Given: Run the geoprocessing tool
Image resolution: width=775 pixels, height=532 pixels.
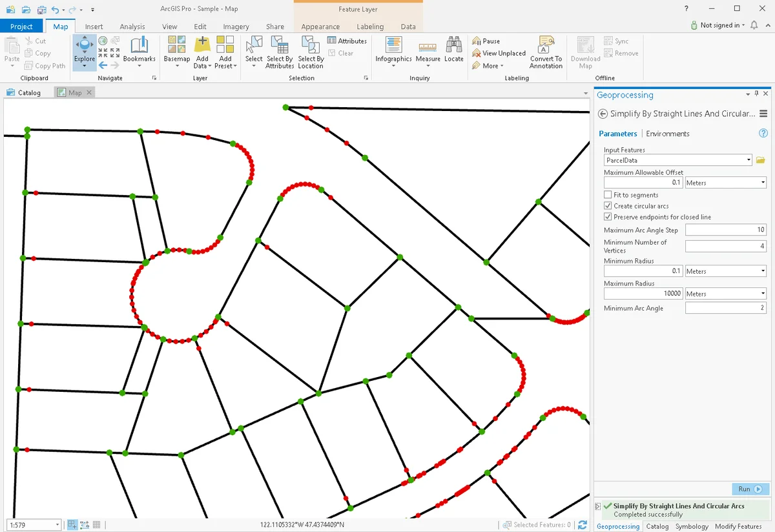Looking at the screenshot, I should 750,489.
